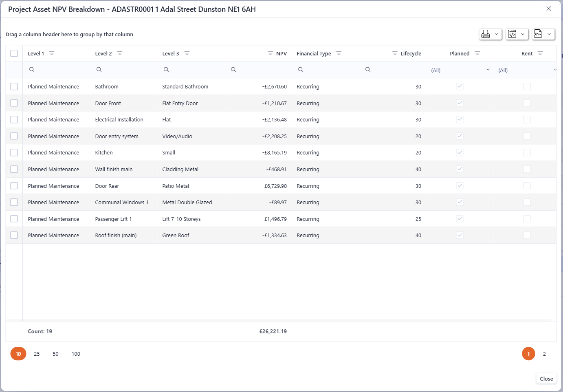This screenshot has height=392, width=563.
Task: Go to page 2 of the grid
Action: tap(544, 354)
